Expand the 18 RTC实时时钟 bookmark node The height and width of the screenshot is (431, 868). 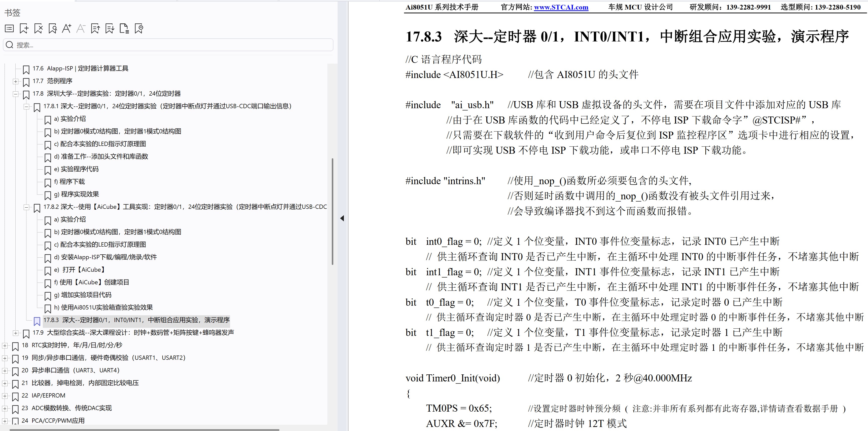click(x=5, y=345)
